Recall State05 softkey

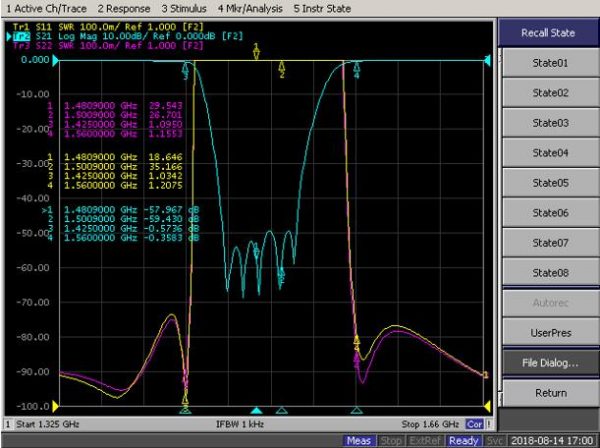(x=550, y=183)
